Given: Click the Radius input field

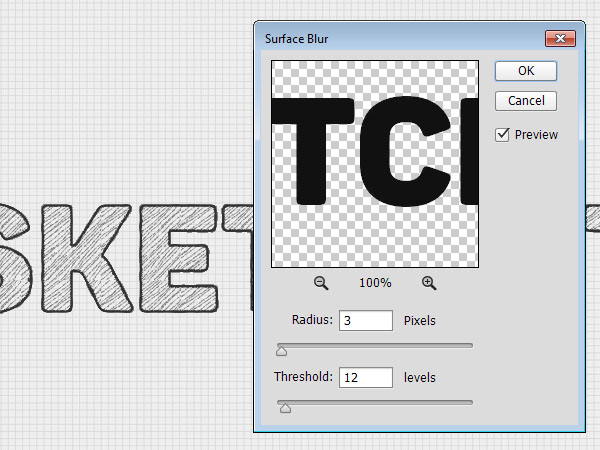Looking at the screenshot, I should click(x=366, y=321).
